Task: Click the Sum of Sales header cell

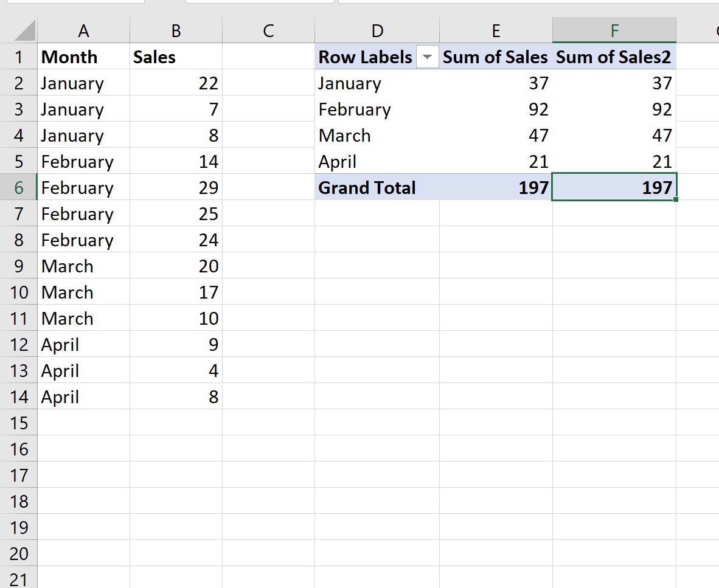Action: pos(495,57)
